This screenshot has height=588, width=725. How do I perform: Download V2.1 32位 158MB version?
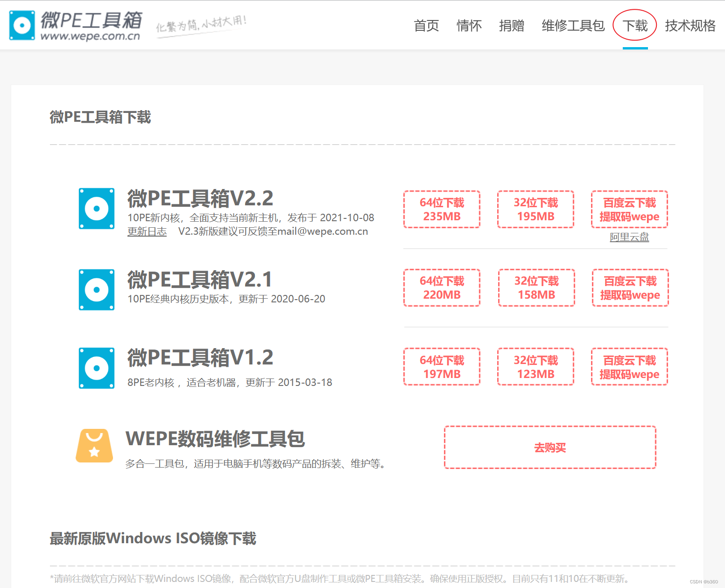(x=536, y=287)
